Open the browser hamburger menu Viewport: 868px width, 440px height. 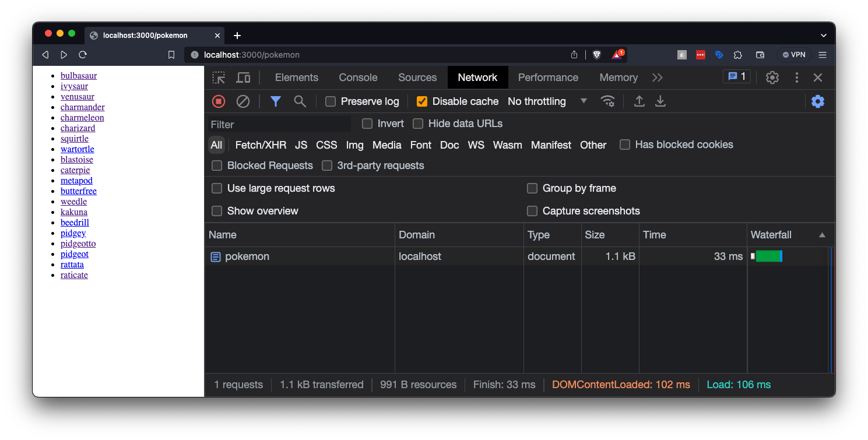tap(823, 55)
